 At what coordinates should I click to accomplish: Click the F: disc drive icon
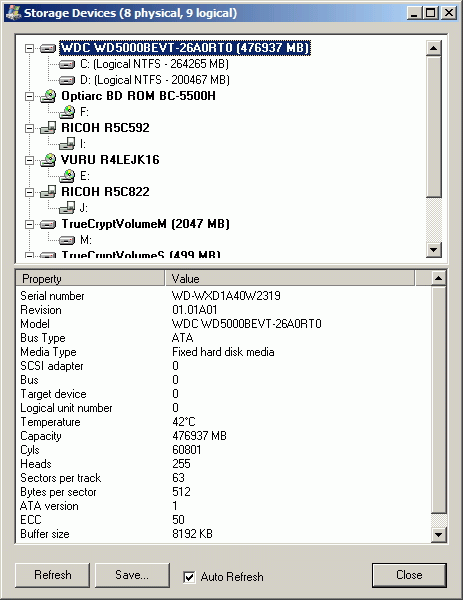[x=67, y=112]
